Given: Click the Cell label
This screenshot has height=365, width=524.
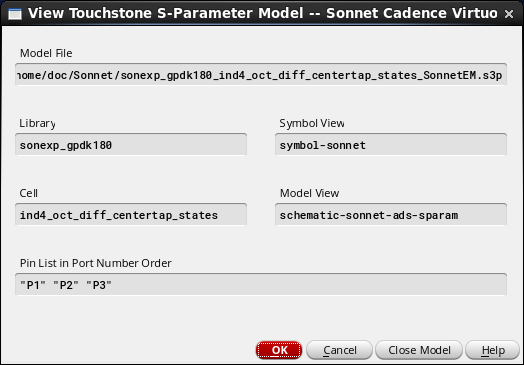Looking at the screenshot, I should pos(28,193).
